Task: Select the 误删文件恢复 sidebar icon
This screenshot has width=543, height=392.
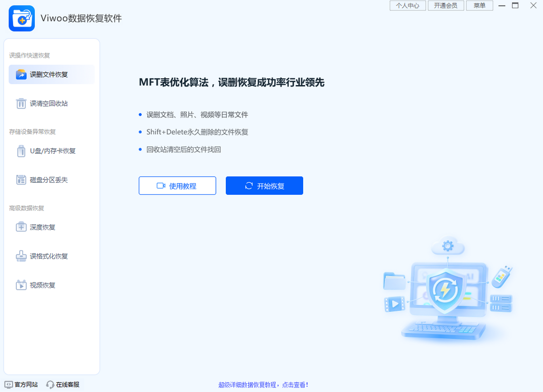Action: point(21,75)
